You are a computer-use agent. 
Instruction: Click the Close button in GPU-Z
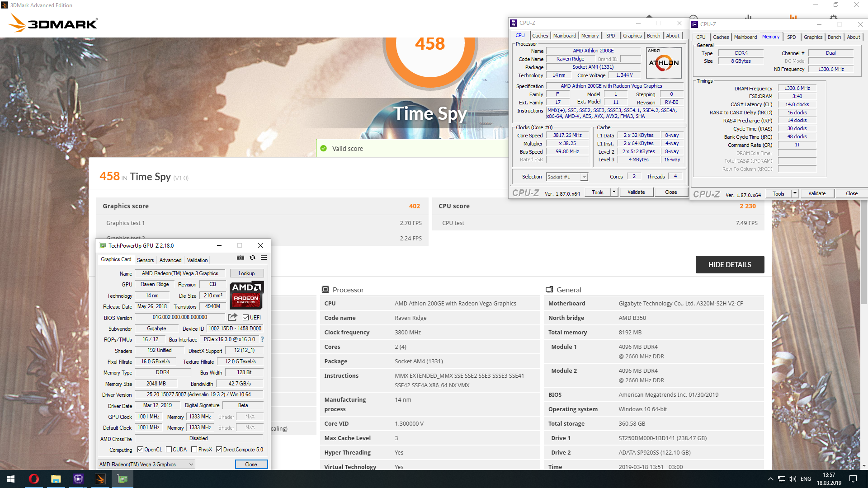[x=251, y=464]
